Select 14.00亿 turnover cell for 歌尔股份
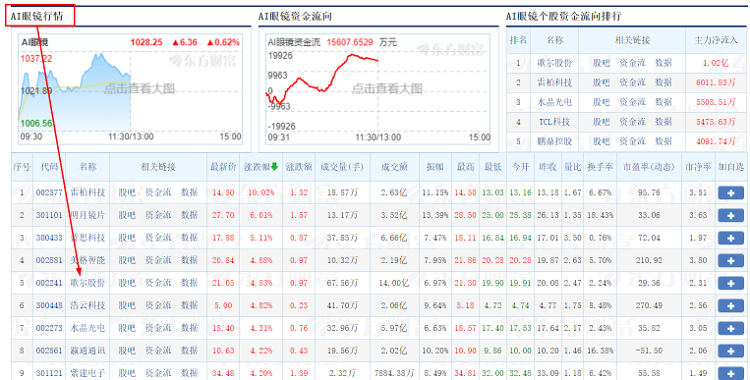The image size is (750, 380). [x=394, y=283]
